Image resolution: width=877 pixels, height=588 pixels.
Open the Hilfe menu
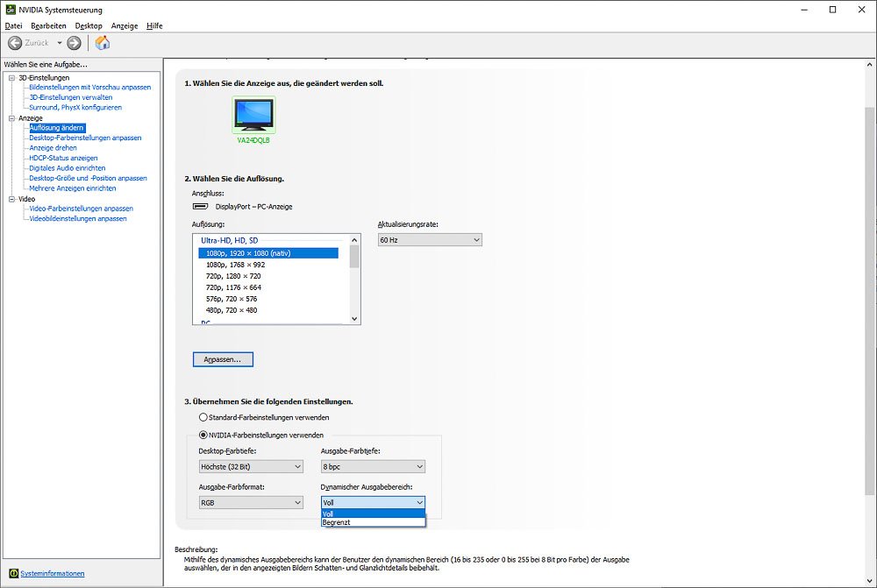[154, 25]
